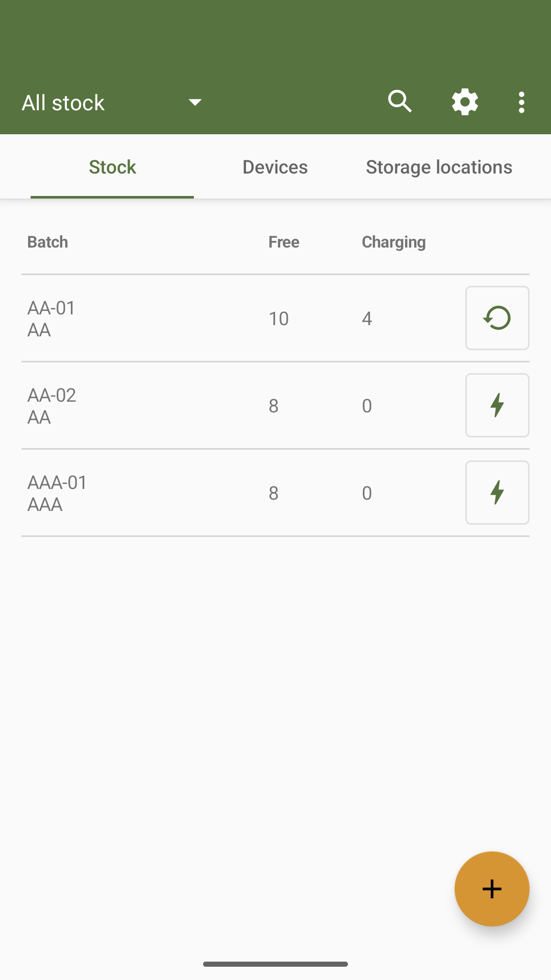Select the Stock tab

[112, 167]
